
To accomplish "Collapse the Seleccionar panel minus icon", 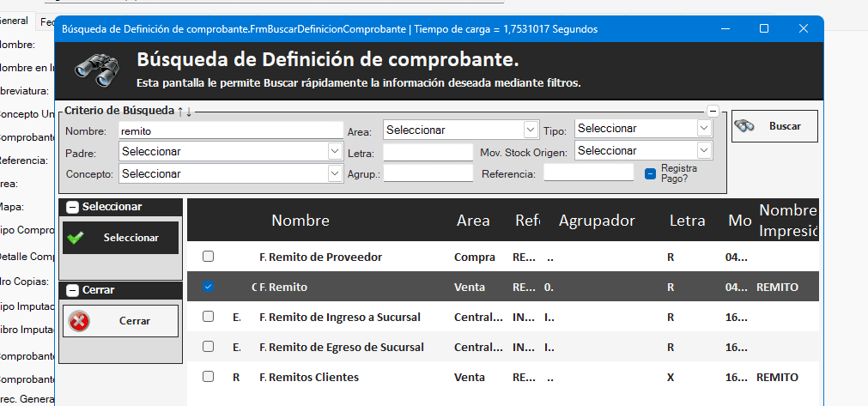I will [72, 207].
